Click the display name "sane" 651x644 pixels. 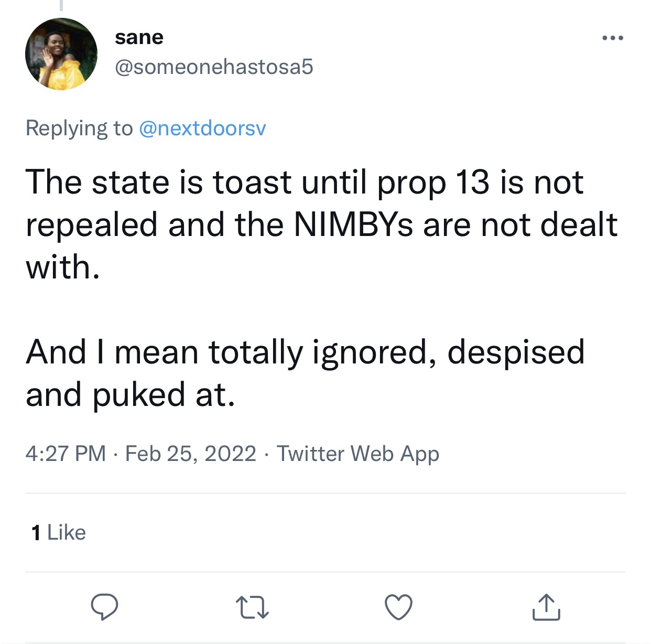point(139,37)
